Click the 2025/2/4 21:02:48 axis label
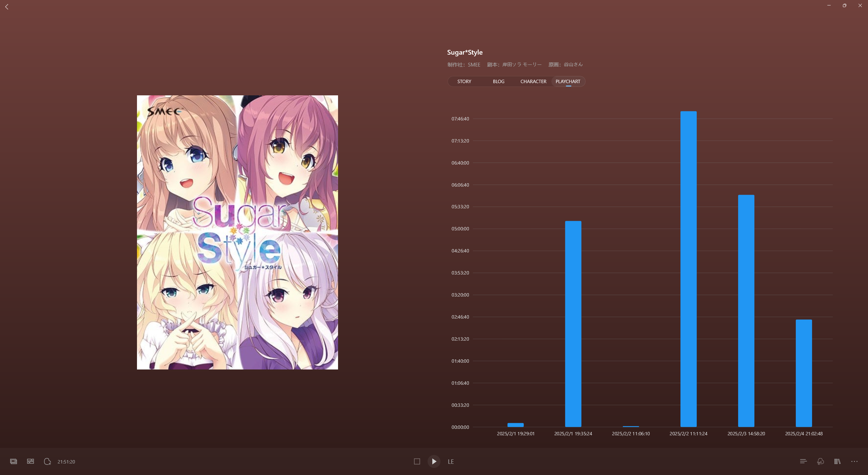The width and height of the screenshot is (868, 475). pyautogui.click(x=804, y=434)
